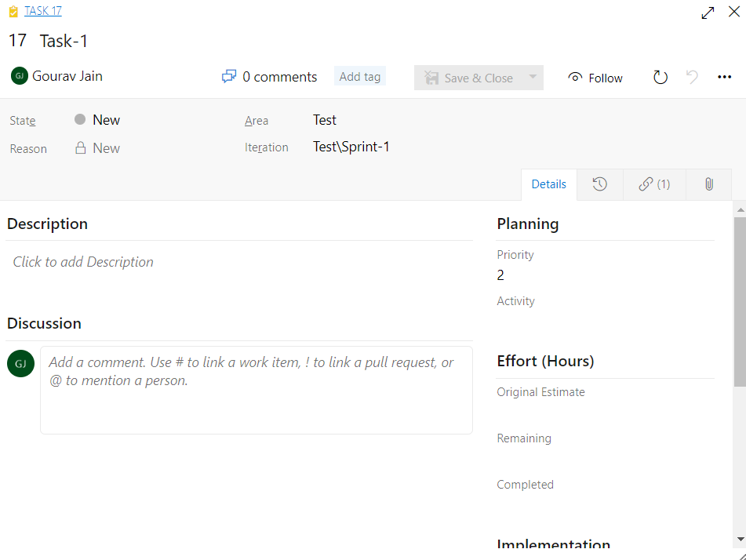746x560 pixels.
Task: Switch to the Details tab
Action: point(548,184)
